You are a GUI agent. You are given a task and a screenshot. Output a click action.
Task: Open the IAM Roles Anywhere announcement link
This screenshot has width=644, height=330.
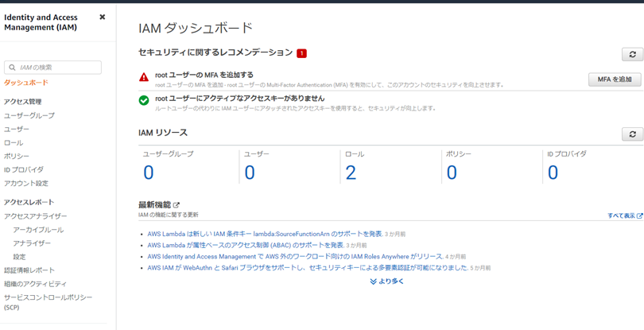point(294,256)
